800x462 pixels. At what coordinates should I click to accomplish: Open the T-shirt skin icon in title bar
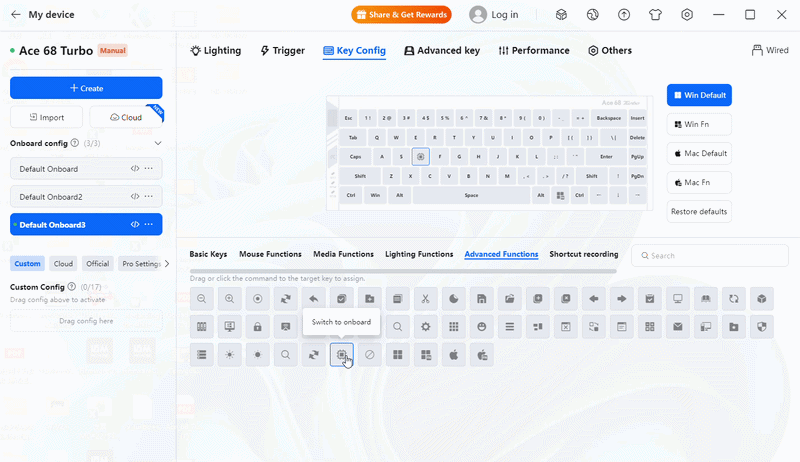pyautogui.click(x=656, y=15)
